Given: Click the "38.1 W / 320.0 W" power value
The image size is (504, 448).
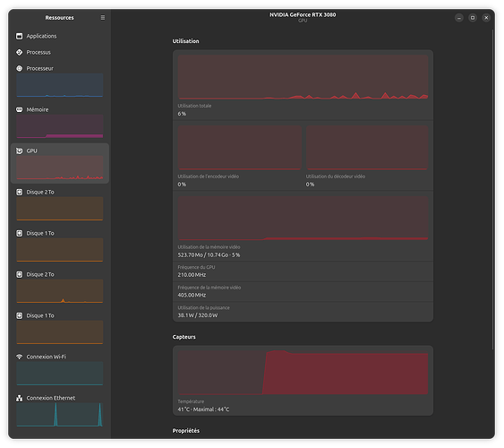Looking at the screenshot, I should (198, 315).
